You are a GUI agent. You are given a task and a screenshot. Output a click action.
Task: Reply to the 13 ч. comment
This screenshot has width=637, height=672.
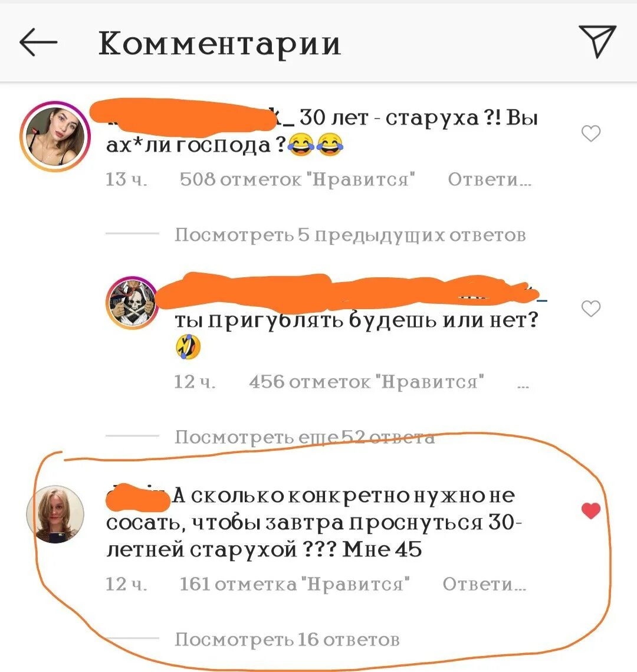(x=490, y=179)
